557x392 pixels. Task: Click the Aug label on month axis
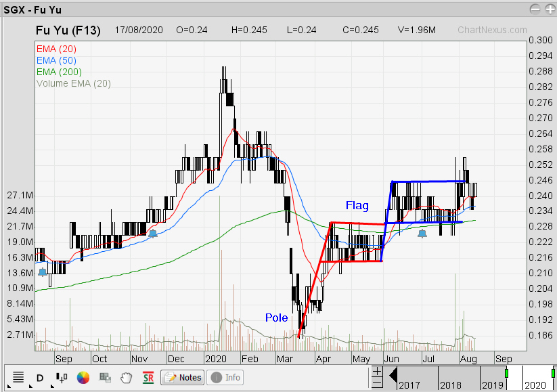tap(468, 359)
